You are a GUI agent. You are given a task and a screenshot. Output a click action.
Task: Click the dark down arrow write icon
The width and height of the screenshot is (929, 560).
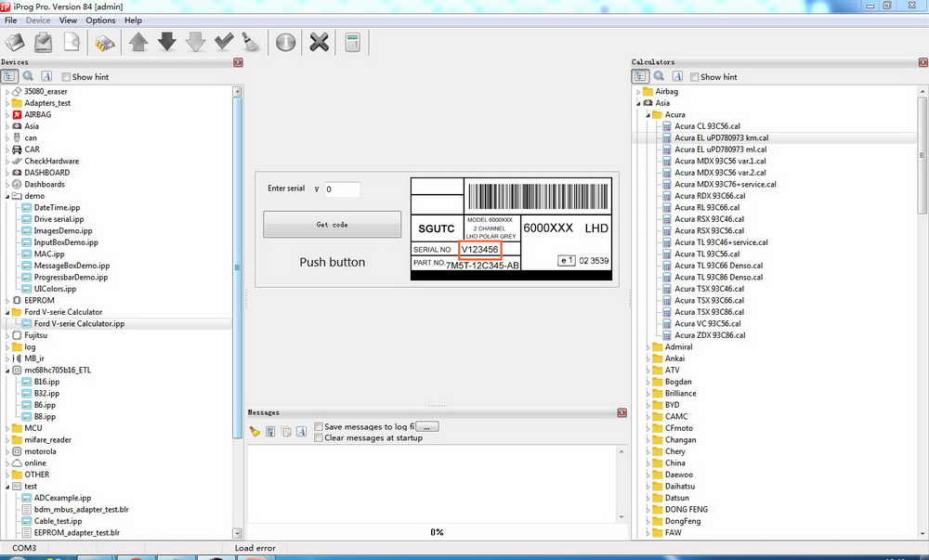[167, 43]
